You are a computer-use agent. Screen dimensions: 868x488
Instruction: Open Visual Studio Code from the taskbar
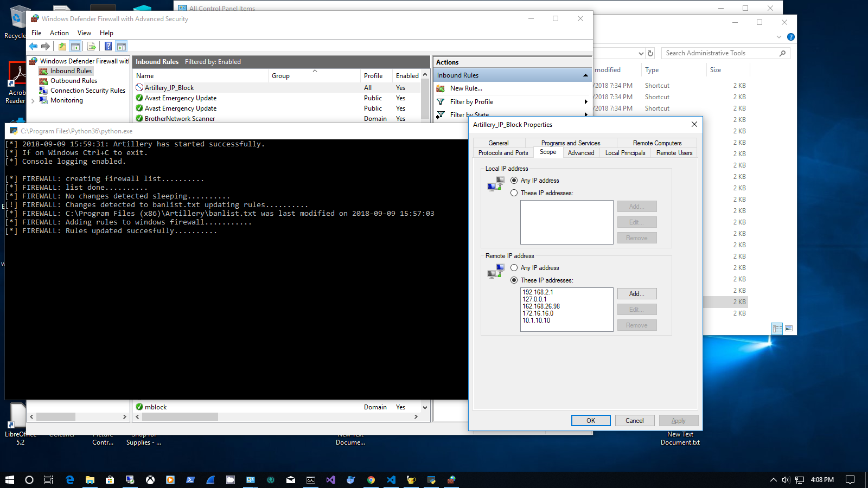[x=391, y=479]
